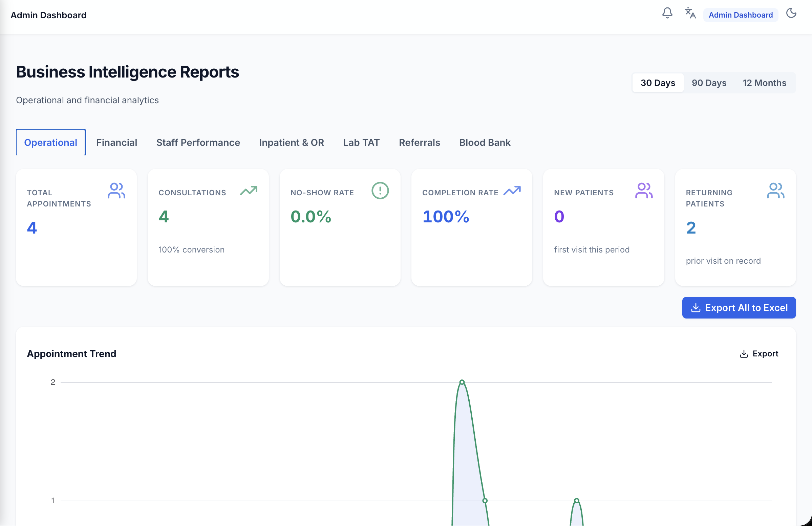The image size is (812, 526).
Task: Click the Total Appointments users icon
Action: coord(116,190)
